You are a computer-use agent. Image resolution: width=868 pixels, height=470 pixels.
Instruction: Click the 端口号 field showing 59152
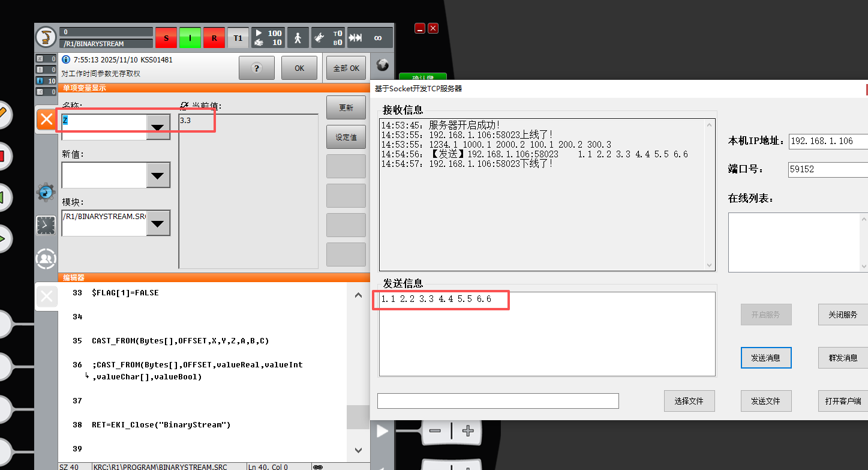click(x=828, y=169)
